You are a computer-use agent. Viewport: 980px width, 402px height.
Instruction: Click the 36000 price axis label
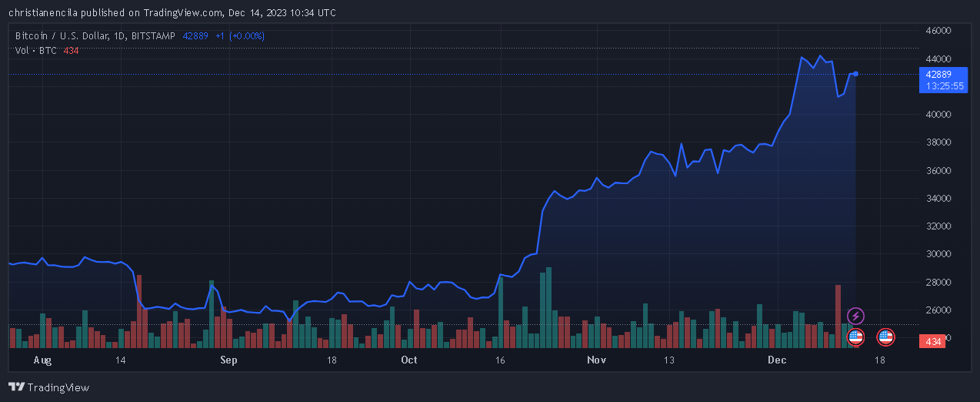938,170
